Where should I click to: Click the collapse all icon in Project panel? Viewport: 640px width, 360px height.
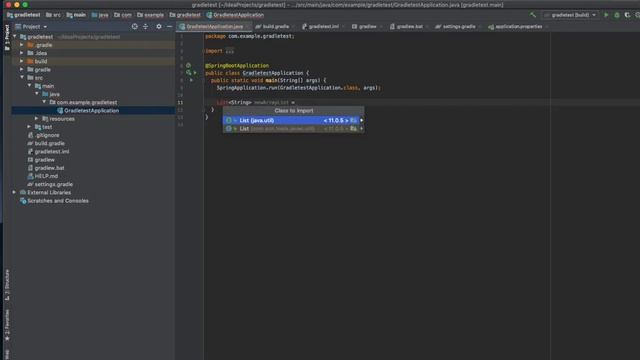[x=145, y=27]
